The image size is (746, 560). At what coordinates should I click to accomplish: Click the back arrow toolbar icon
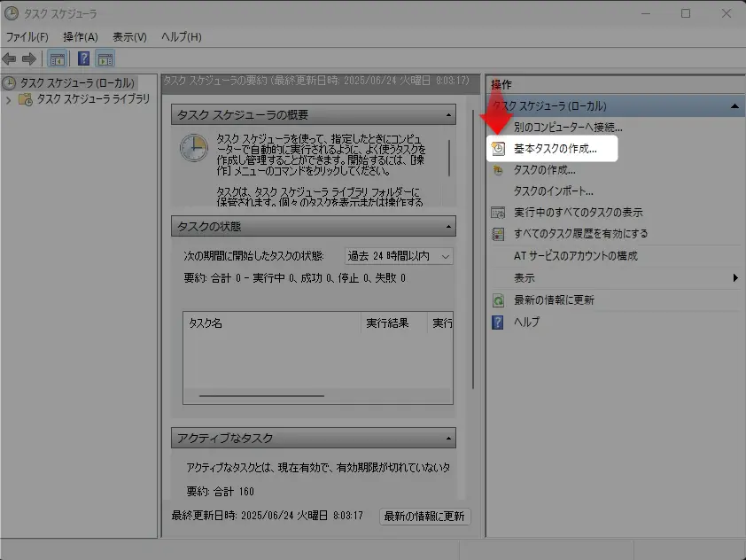click(x=10, y=58)
